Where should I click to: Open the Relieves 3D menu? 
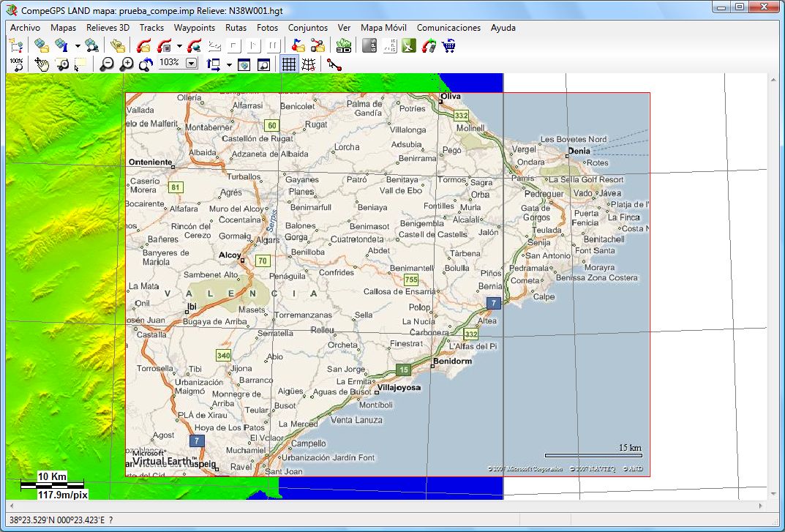(x=108, y=28)
